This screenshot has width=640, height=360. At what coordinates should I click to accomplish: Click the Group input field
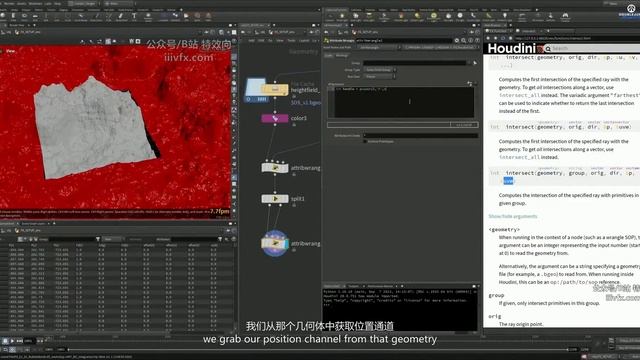pyautogui.click(x=415, y=63)
